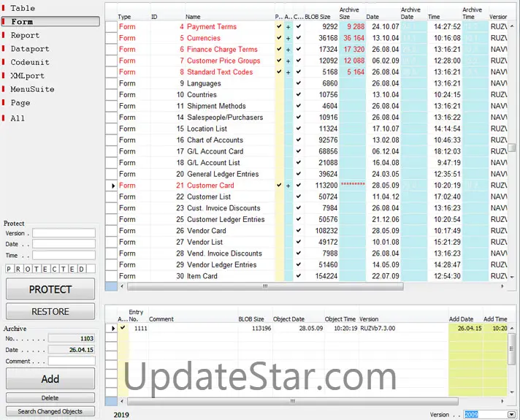Toggle Compiled checkmark for Languages row
Screen dimensions: 520x420
click(x=299, y=83)
